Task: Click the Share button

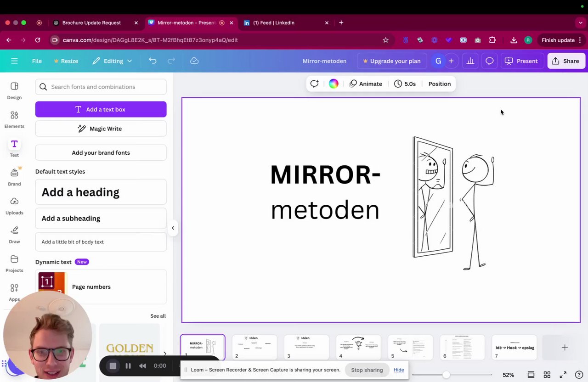Action: click(x=566, y=61)
